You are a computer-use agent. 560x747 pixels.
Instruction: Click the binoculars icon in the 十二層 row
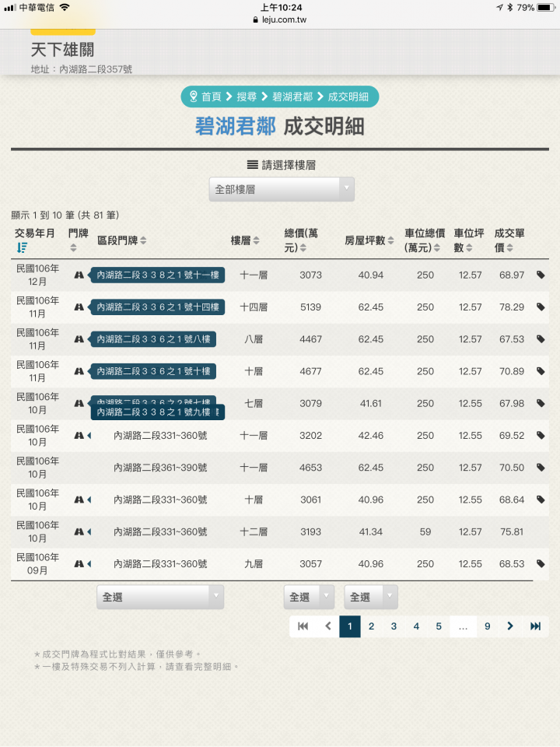[x=79, y=531]
